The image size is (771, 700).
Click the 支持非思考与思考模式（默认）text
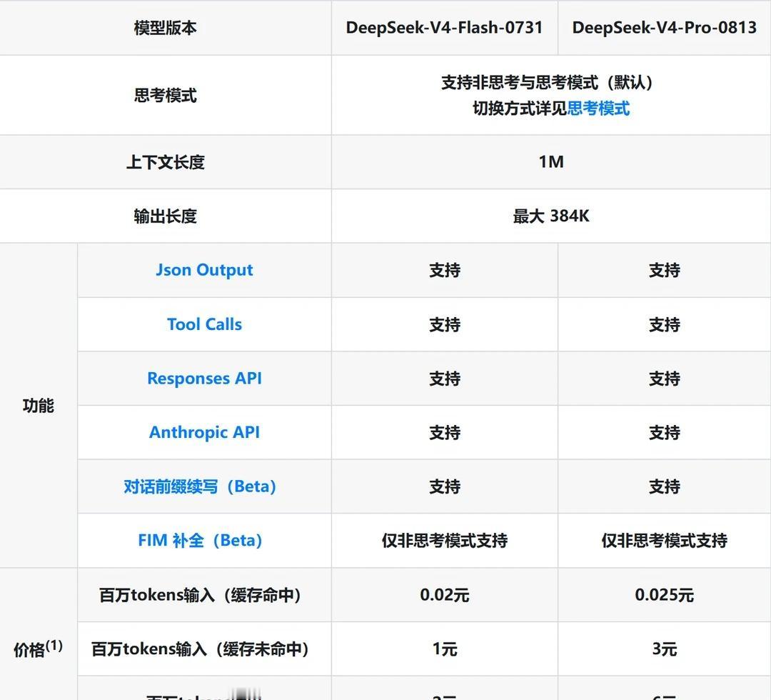tap(547, 82)
